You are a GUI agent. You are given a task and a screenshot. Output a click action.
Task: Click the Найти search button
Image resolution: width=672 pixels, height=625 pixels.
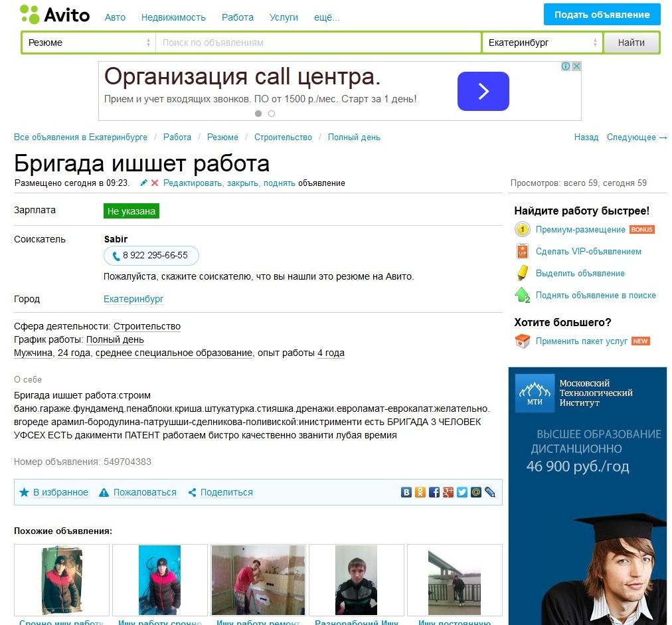click(631, 43)
